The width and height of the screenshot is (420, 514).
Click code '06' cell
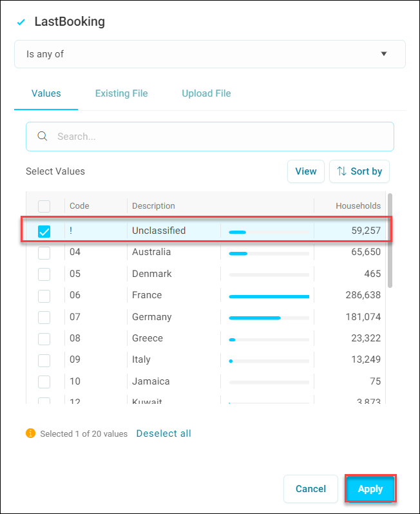coord(75,295)
